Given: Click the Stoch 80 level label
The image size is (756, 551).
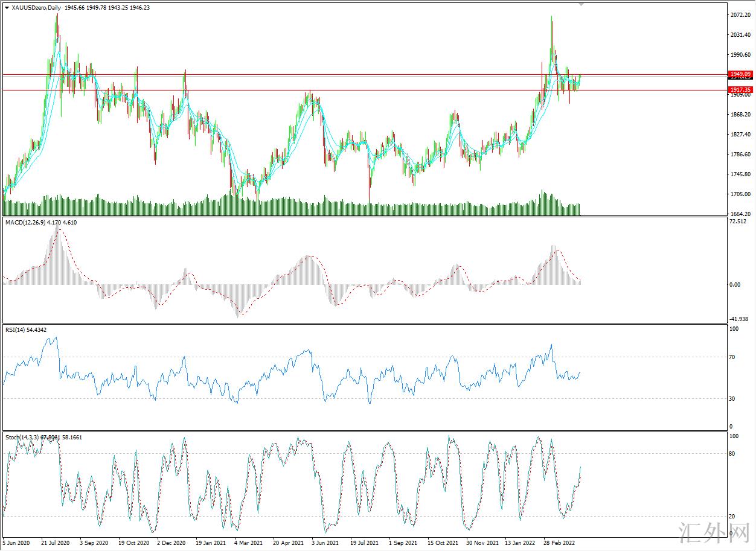Looking at the screenshot, I should [732, 454].
